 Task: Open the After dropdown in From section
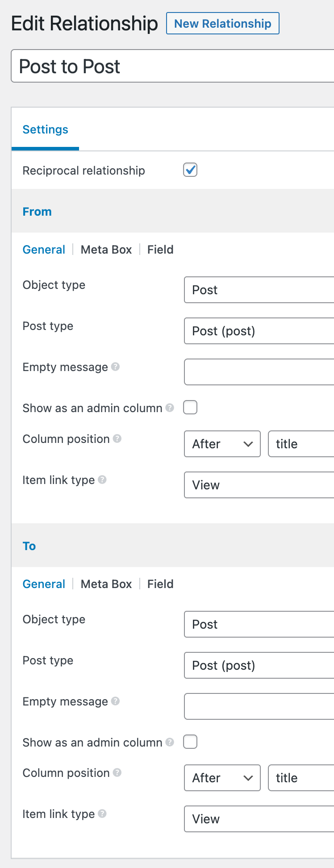(x=222, y=444)
